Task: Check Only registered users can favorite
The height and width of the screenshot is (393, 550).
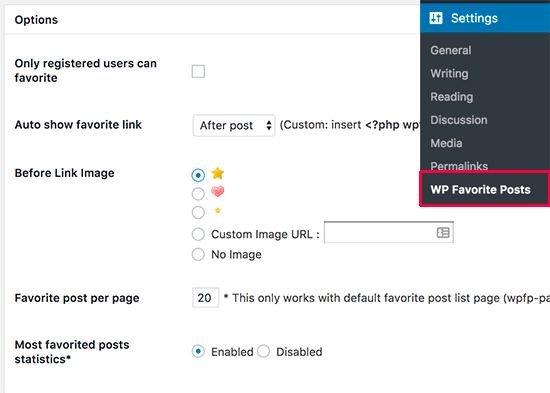Action: (x=198, y=71)
